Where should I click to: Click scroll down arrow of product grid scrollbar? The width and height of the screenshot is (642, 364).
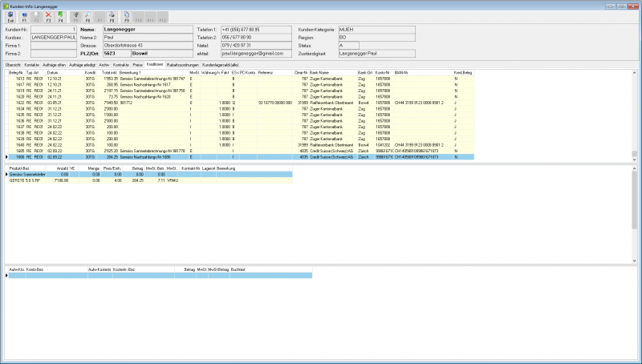coord(634,261)
